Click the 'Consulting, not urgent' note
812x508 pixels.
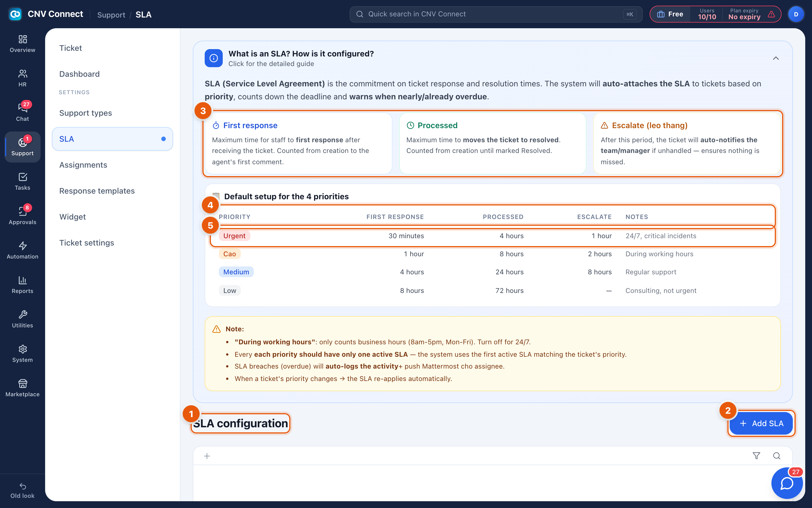coord(661,291)
